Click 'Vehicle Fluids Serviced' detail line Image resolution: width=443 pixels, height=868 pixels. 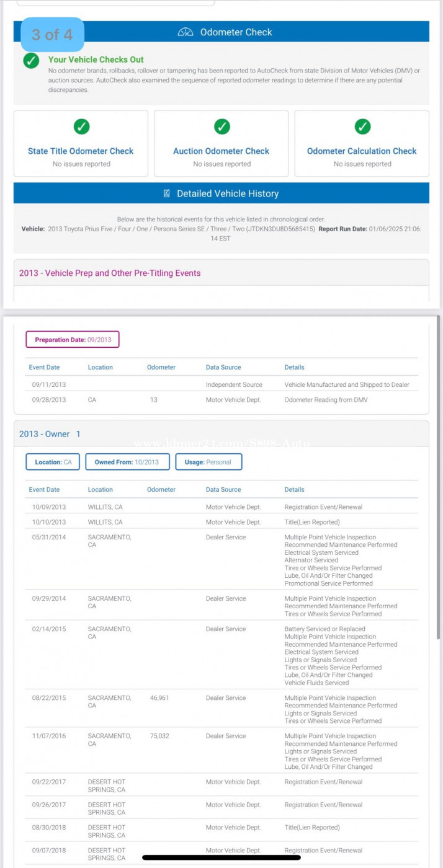pos(316,683)
